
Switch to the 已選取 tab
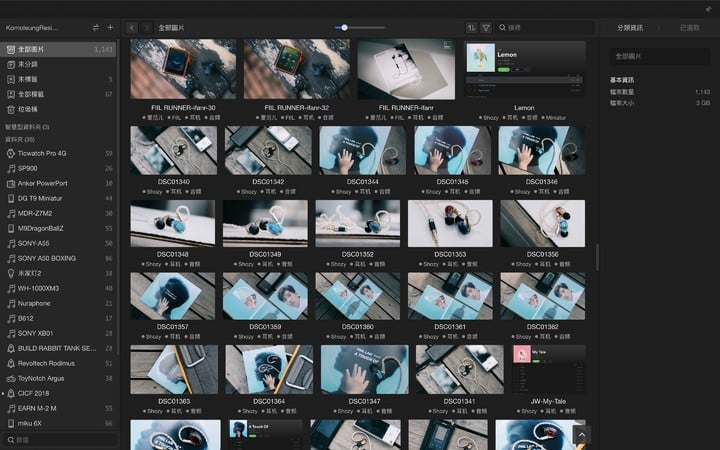tap(689, 28)
